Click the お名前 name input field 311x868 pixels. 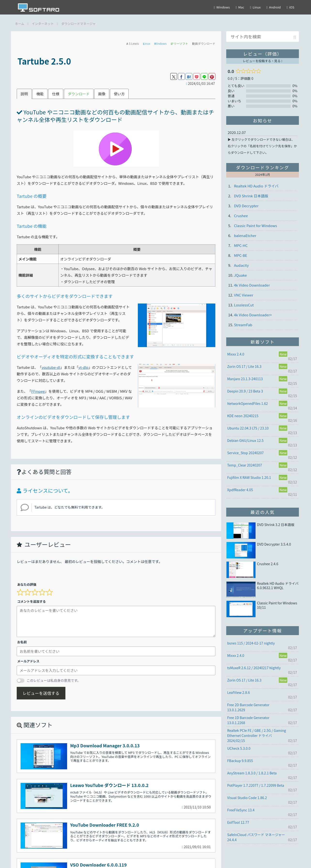(x=116, y=651)
